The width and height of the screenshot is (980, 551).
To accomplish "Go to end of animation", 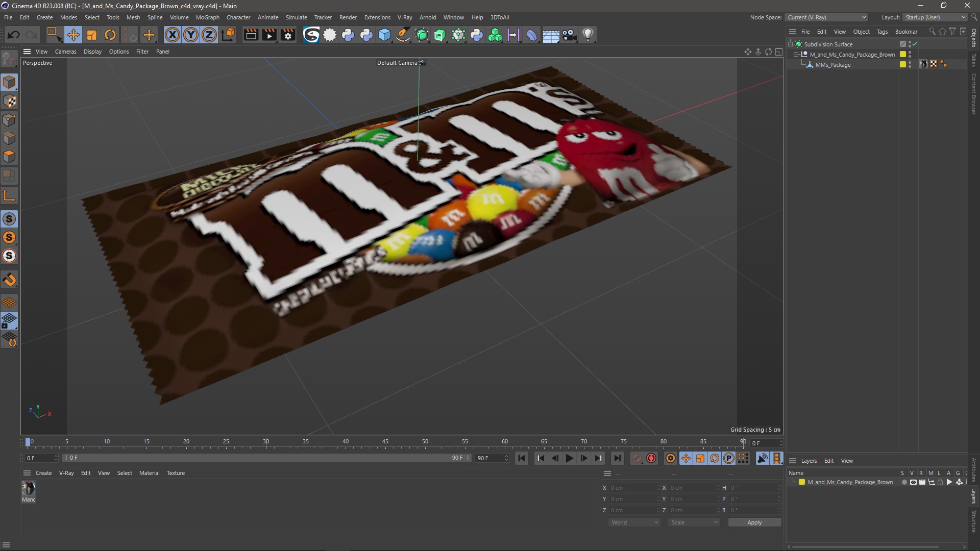I will click(617, 458).
